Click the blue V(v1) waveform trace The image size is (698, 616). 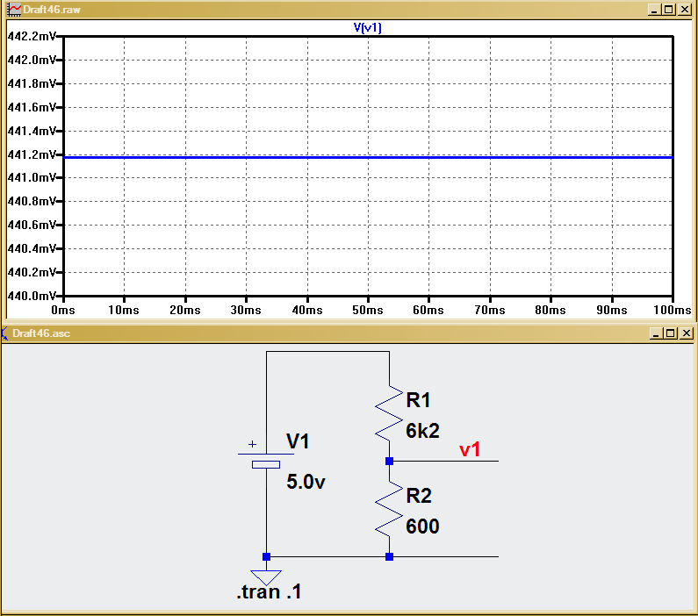[x=368, y=157]
